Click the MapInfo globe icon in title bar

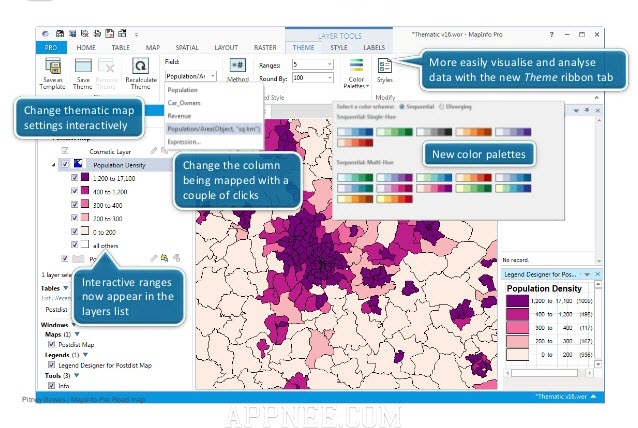pos(45,34)
